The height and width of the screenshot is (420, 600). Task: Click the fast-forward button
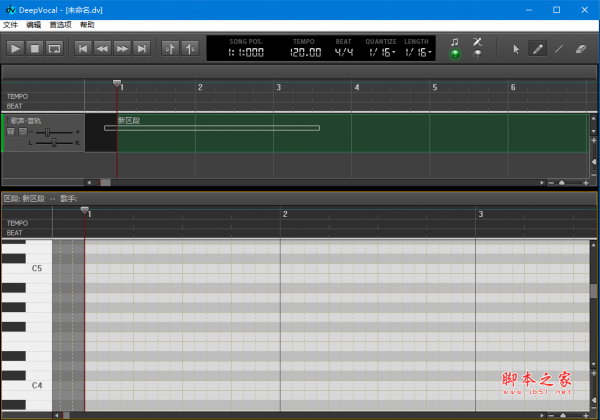tap(122, 49)
